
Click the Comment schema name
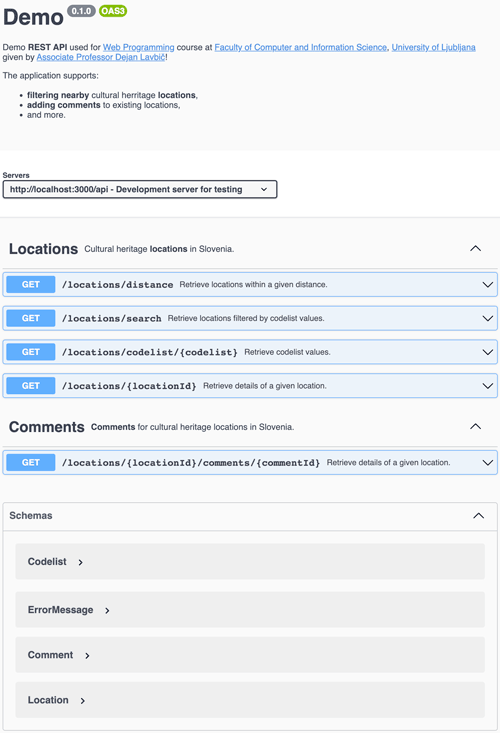tap(50, 655)
